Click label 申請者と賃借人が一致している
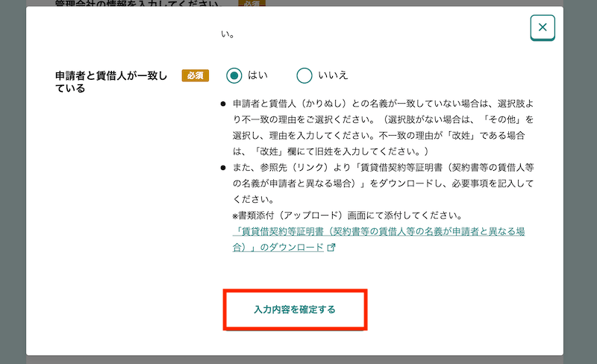597x364 pixels. click(111, 82)
